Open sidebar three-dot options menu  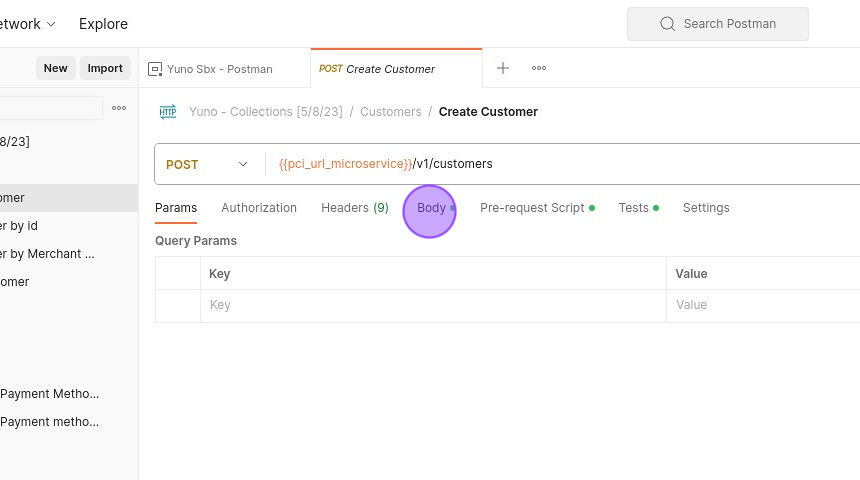point(119,108)
